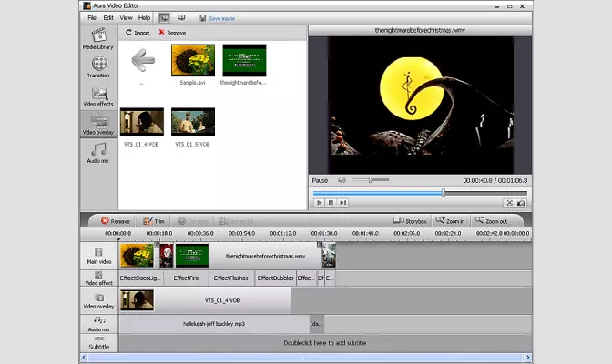Click the Advanced button

(236, 221)
